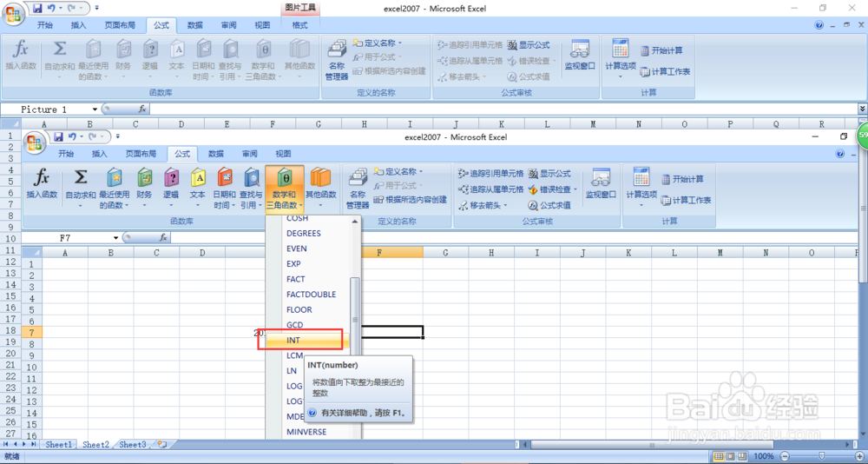Viewport: 868px width, 464px height.
Task: Click 追踪引用单元格 in top ribbon
Action: (470, 45)
